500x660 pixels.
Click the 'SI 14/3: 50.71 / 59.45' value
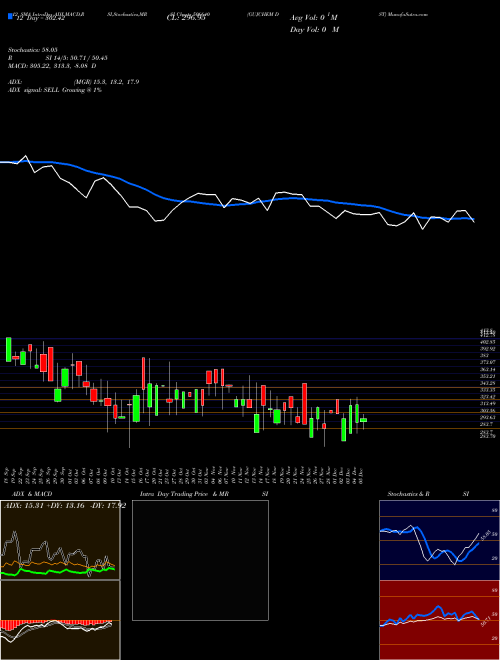(77, 58)
